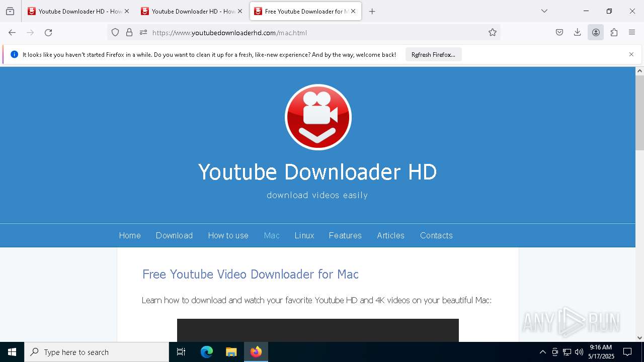Image resolution: width=644 pixels, height=362 pixels.
Task: View site security padlock information
Action: point(129,33)
